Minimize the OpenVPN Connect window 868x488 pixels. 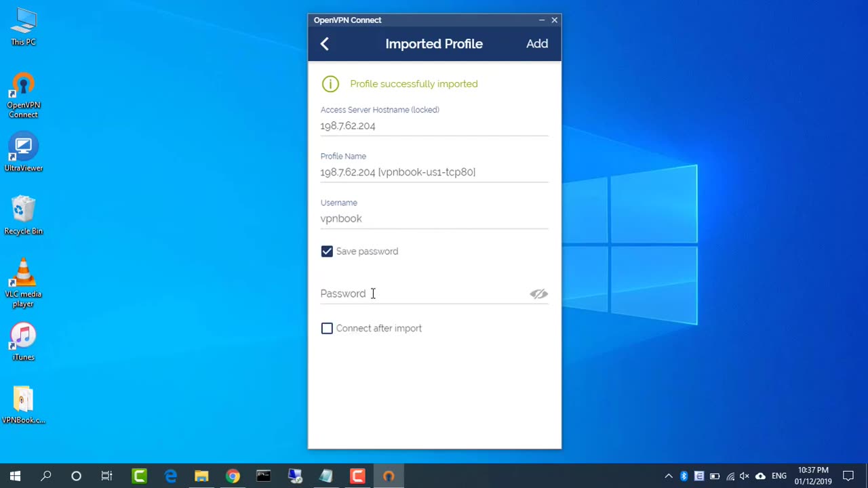(x=541, y=20)
